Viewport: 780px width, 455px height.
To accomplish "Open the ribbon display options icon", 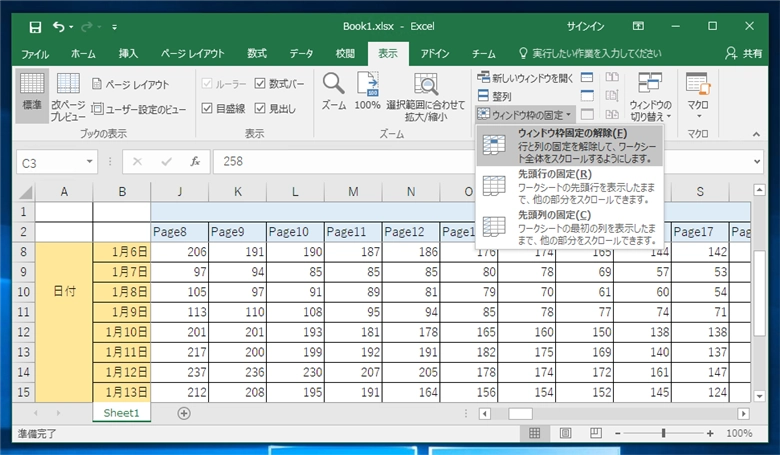I will [x=638, y=26].
